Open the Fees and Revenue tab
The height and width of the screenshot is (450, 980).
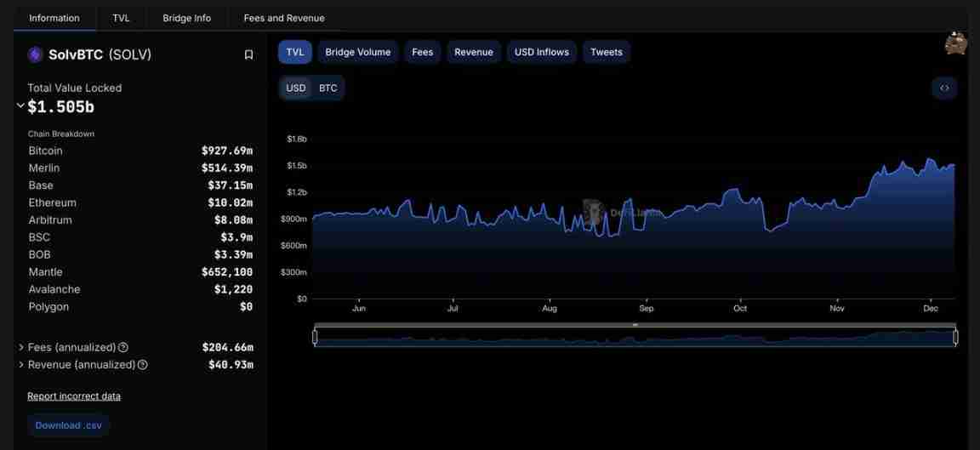tap(284, 18)
